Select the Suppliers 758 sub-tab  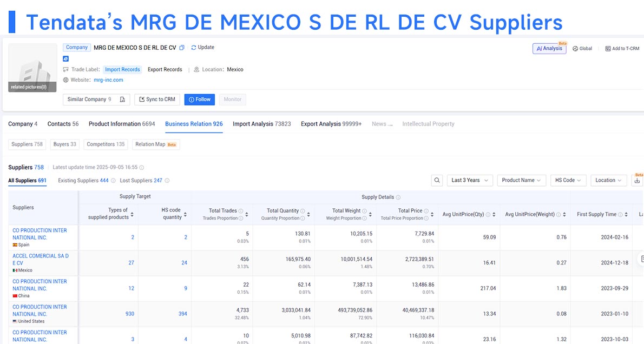tap(27, 144)
